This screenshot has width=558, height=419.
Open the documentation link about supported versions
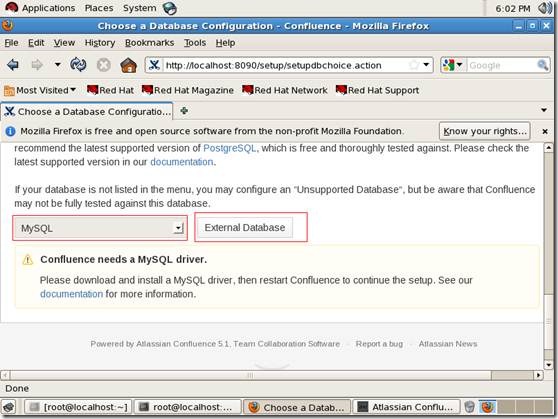tap(181, 162)
